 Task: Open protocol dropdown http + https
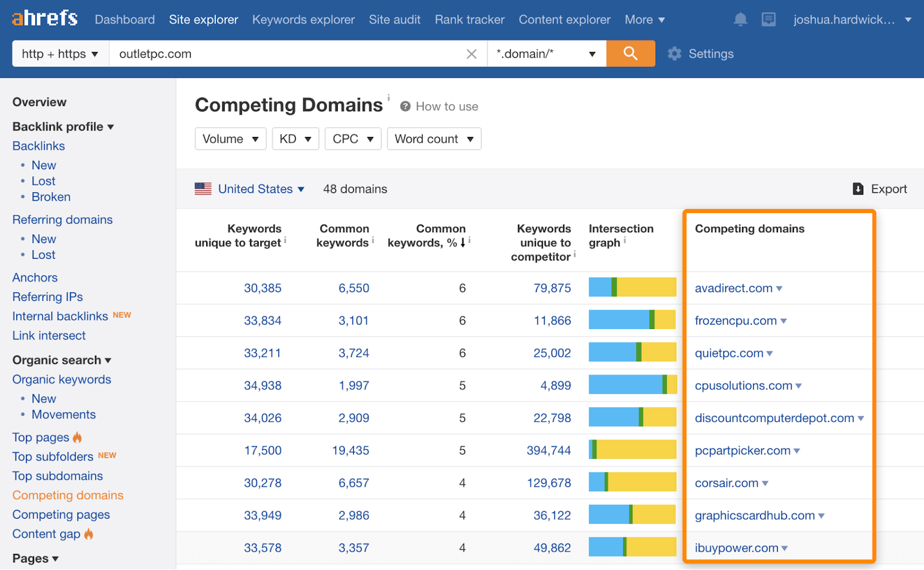coord(61,54)
